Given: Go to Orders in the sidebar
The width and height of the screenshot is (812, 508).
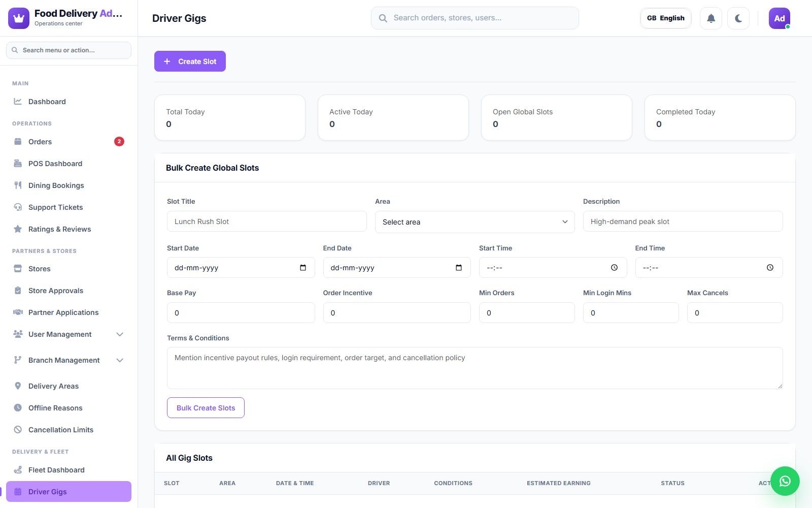Looking at the screenshot, I should click(69, 142).
